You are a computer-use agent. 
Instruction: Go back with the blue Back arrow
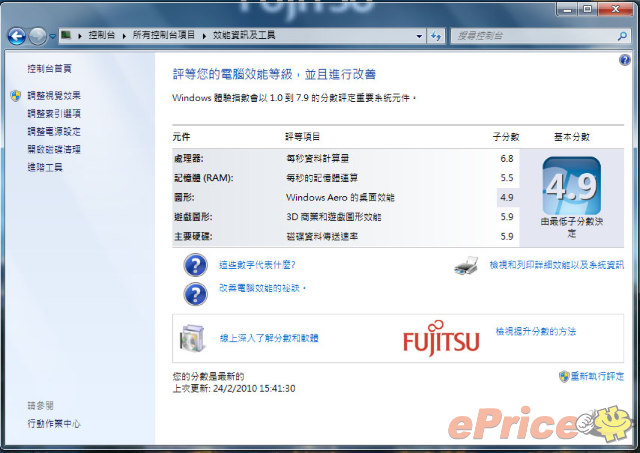[x=17, y=36]
